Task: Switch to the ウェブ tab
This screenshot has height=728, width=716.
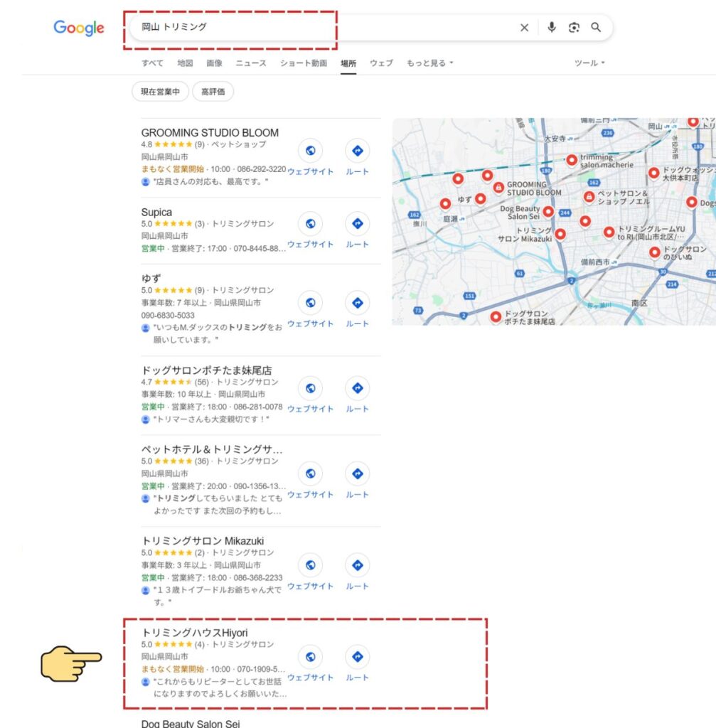Action: tap(381, 63)
